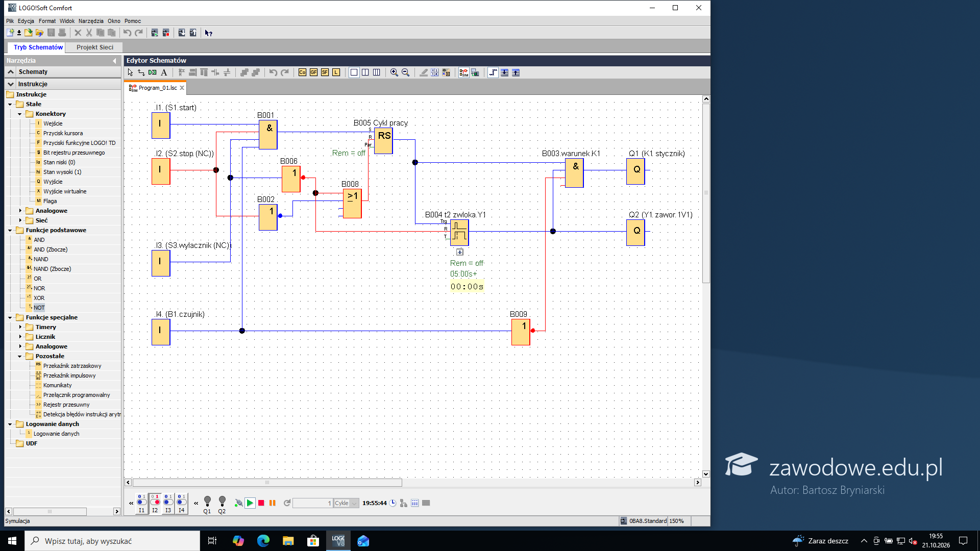Screen dimensions: 980x551
Task: Toggle input switch I2 in simulation bar
Action: 155,503
